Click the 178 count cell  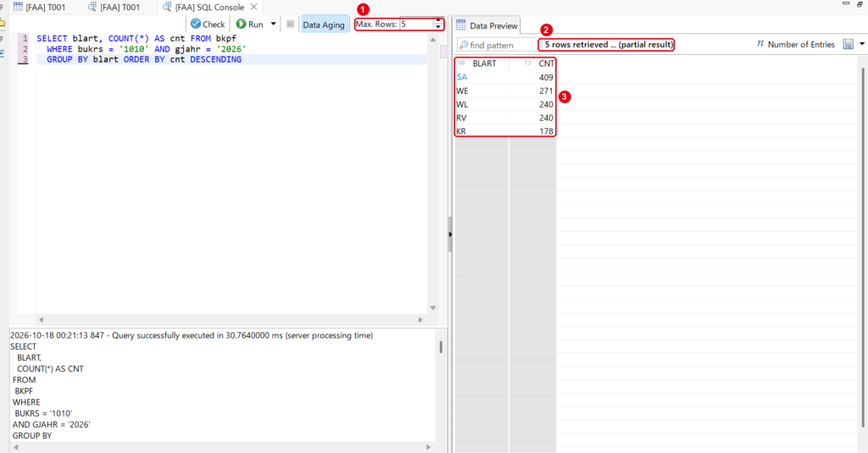click(x=532, y=131)
